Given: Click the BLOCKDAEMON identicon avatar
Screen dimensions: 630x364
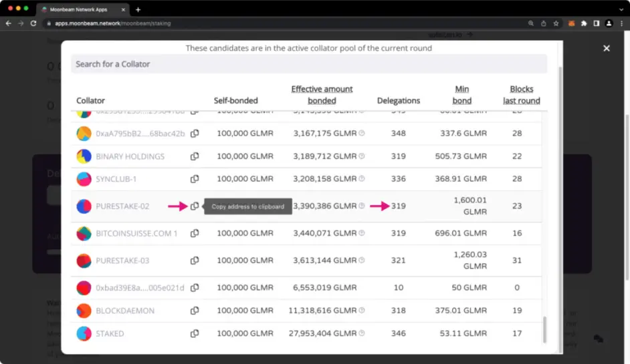Looking at the screenshot, I should tap(84, 311).
